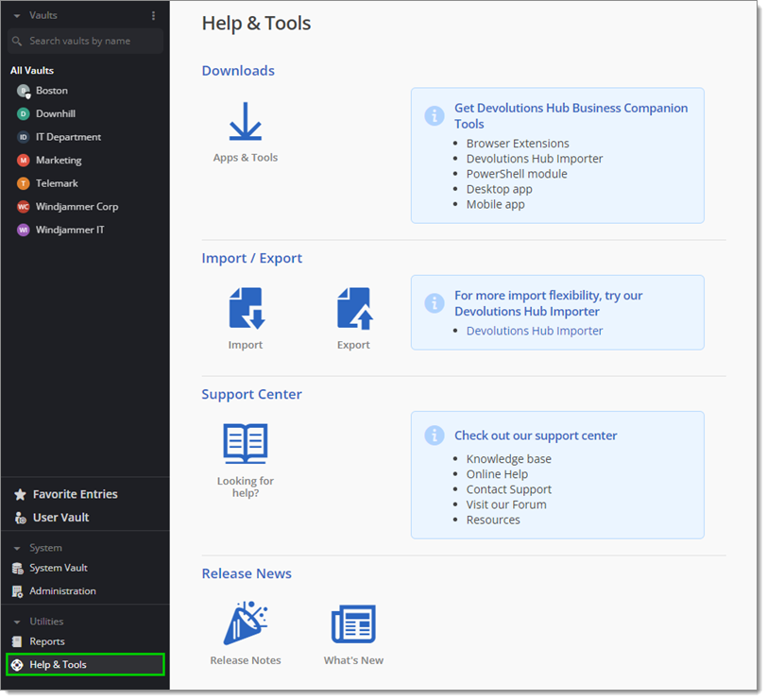Follow the Devolutions Hub Importer link
Screen dimensions: 767x700
(x=535, y=331)
